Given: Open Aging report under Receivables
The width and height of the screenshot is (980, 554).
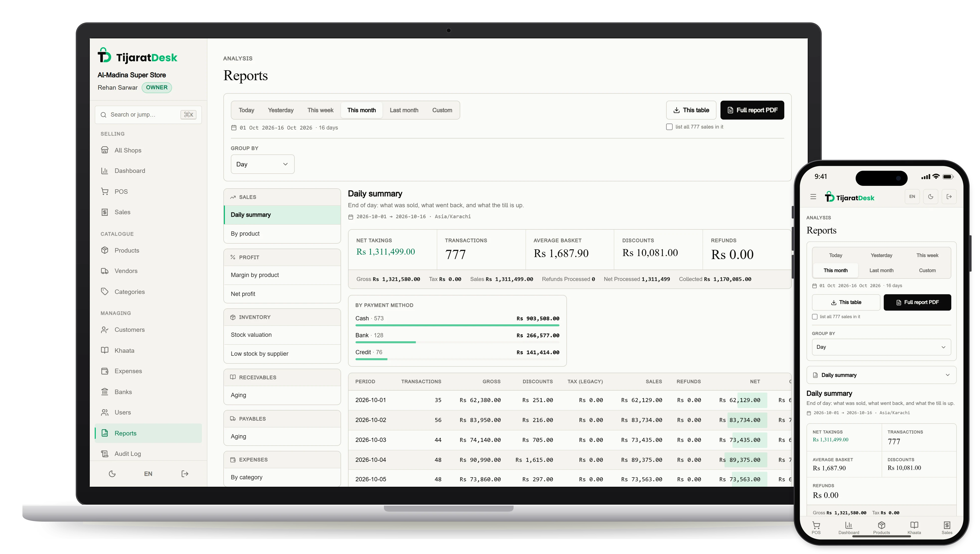Looking at the screenshot, I should 282,395.
